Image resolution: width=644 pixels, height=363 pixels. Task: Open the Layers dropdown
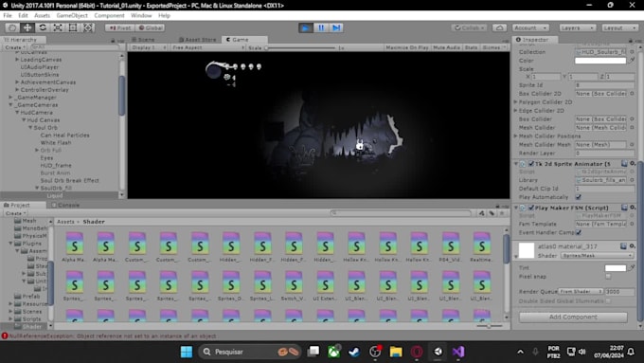[x=577, y=27]
